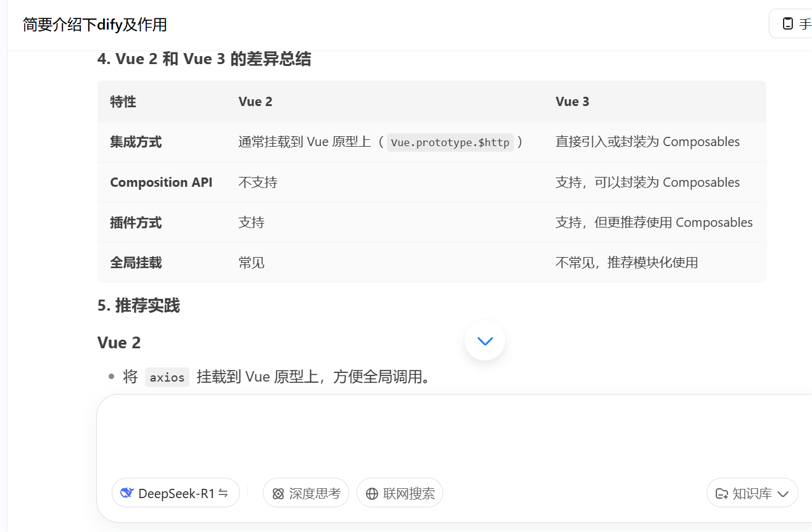This screenshot has width=812, height=532.
Task: Enable 联网搜索 web search option
Action: [400, 493]
